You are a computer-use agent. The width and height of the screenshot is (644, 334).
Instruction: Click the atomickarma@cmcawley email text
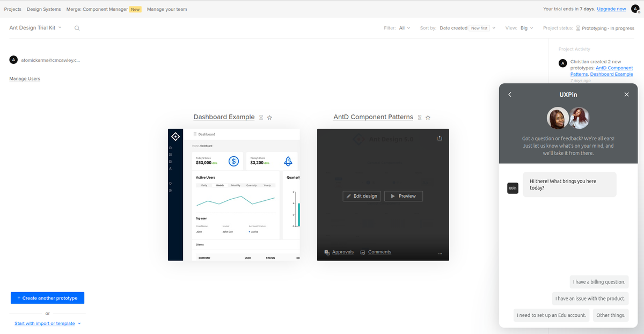50,60
